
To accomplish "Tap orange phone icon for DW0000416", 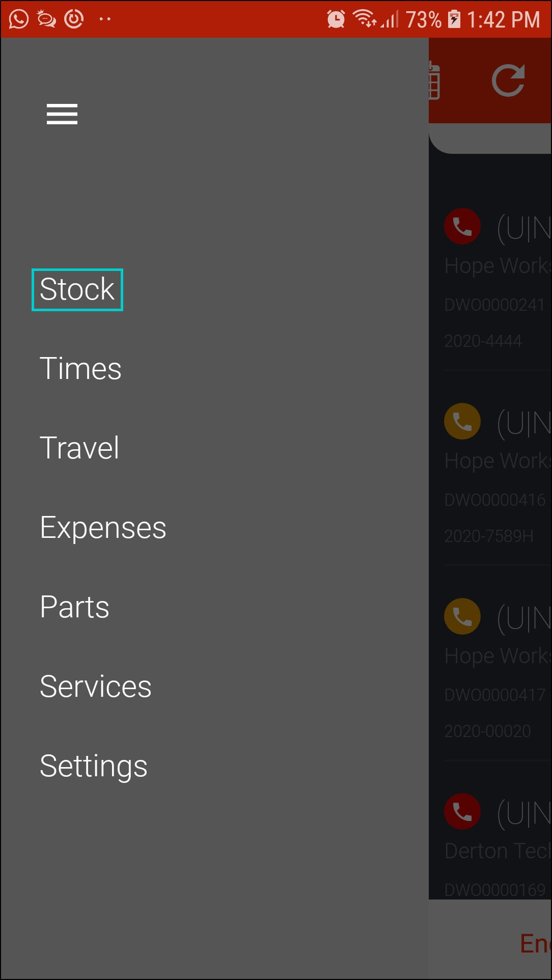I will 462,421.
